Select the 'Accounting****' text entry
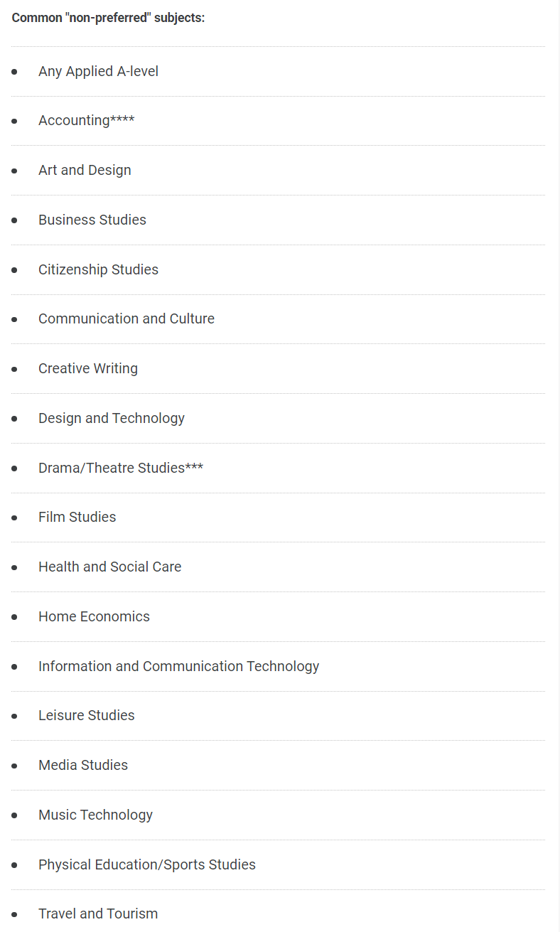The height and width of the screenshot is (932, 560). [x=86, y=120]
